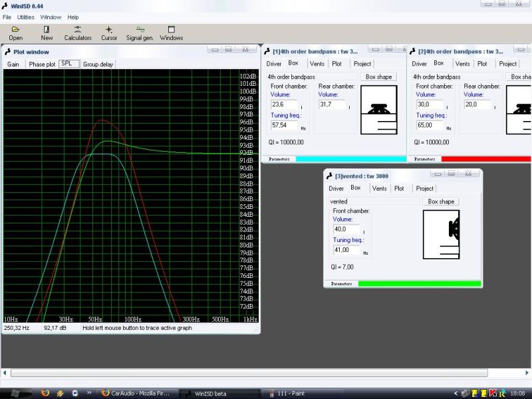Click the Open toolbar icon
Screen dimensions: 532x399
pyautogui.click(x=15, y=33)
